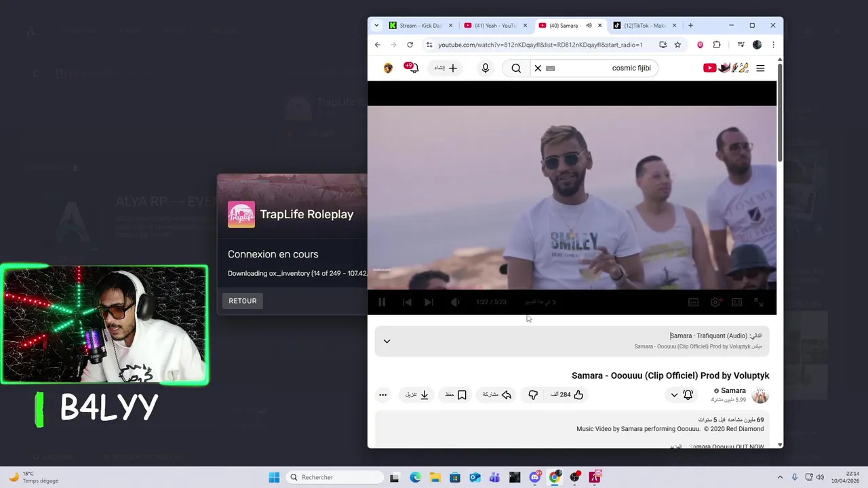Open the weather widget 15°C

click(33, 477)
